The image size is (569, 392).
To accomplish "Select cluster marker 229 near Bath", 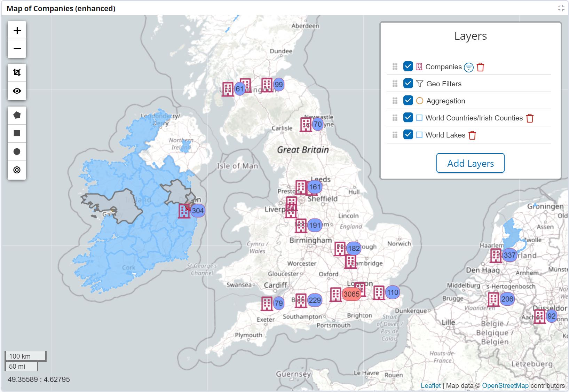I will click(x=315, y=300).
